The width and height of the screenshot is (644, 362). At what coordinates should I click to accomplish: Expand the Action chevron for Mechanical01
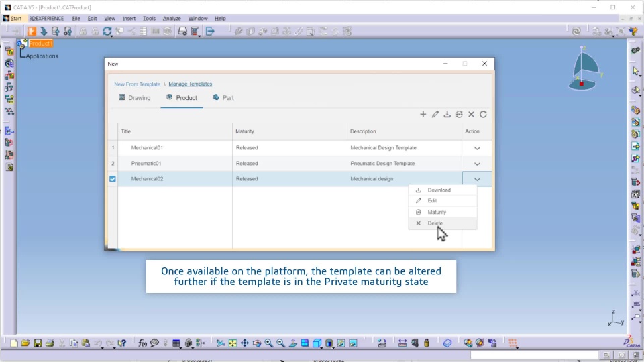[477, 148]
